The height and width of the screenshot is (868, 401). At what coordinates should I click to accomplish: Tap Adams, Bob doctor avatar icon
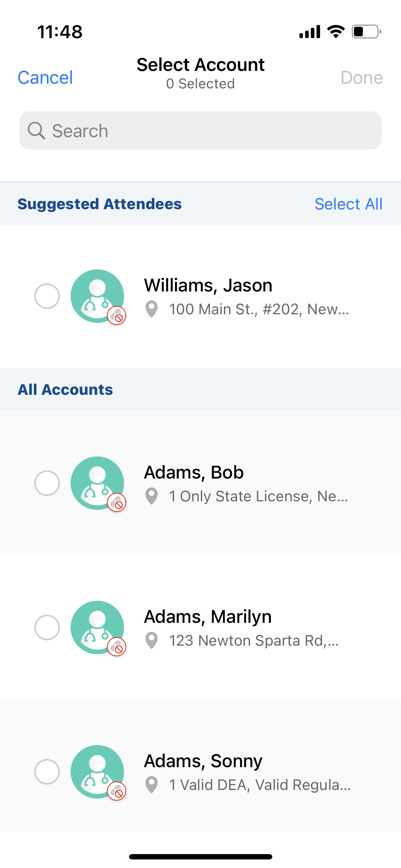click(97, 483)
